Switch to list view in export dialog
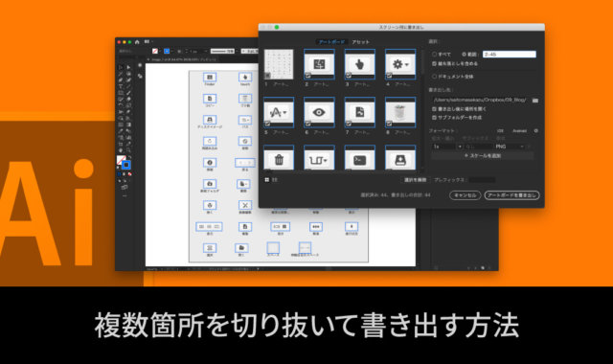Screen dimensions: 613x364 coord(275,179)
